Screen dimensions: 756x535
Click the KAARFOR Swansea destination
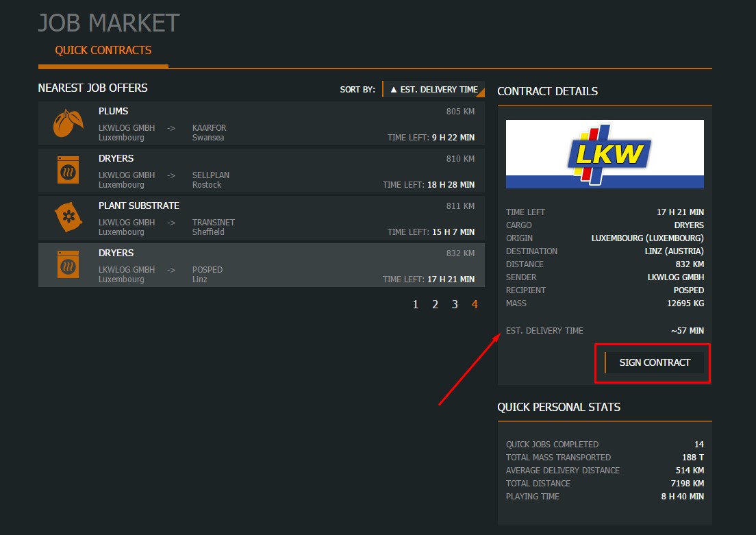click(x=210, y=133)
